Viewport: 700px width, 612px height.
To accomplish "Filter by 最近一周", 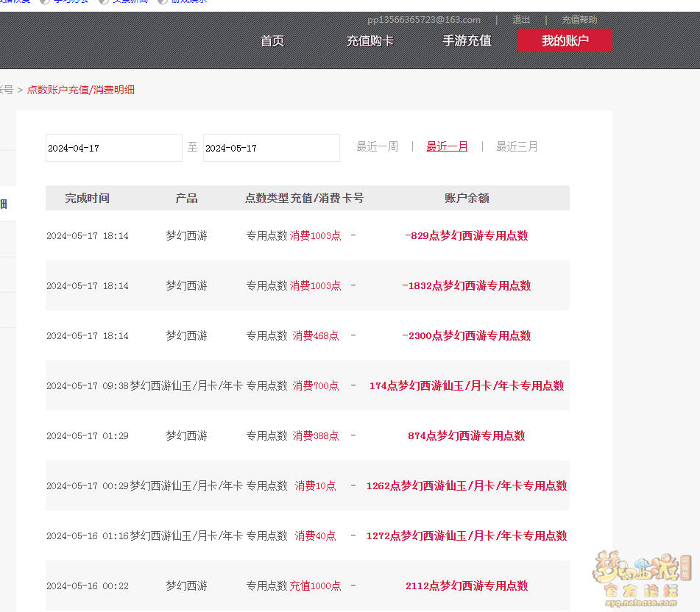I will [x=377, y=147].
